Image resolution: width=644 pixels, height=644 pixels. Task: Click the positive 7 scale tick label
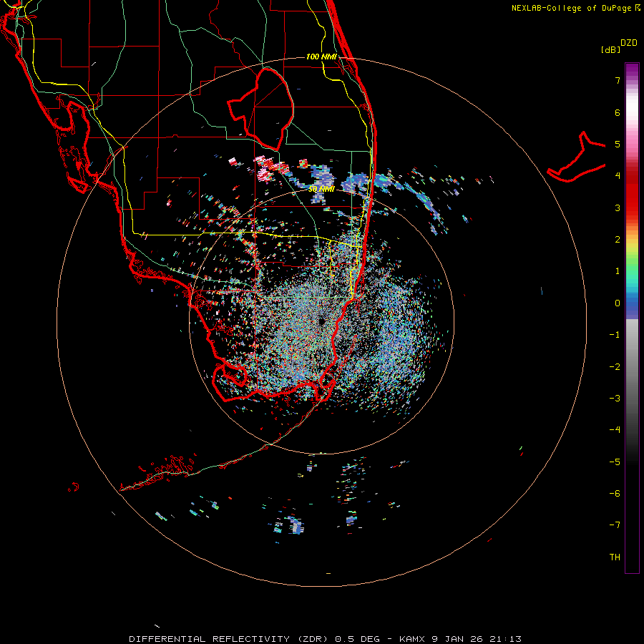(x=618, y=80)
